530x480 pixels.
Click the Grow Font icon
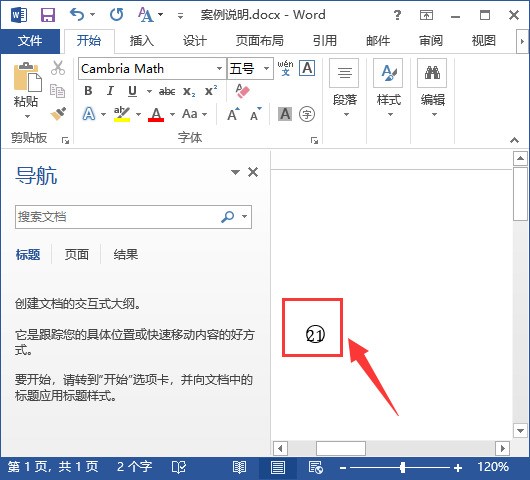click(x=233, y=114)
